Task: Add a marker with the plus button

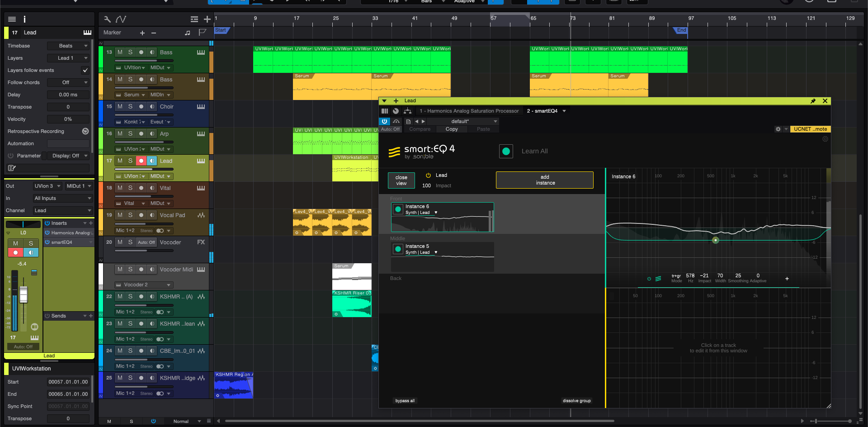Action: click(x=142, y=33)
